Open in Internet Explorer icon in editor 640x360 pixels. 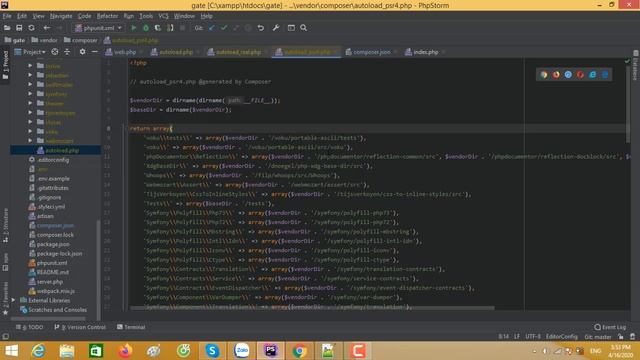(x=593, y=75)
